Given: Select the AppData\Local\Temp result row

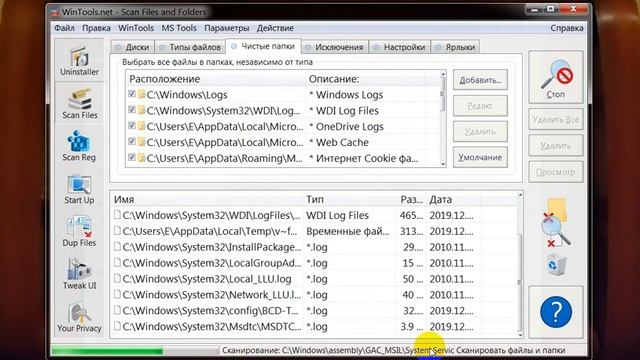Looking at the screenshot, I should point(314,231).
